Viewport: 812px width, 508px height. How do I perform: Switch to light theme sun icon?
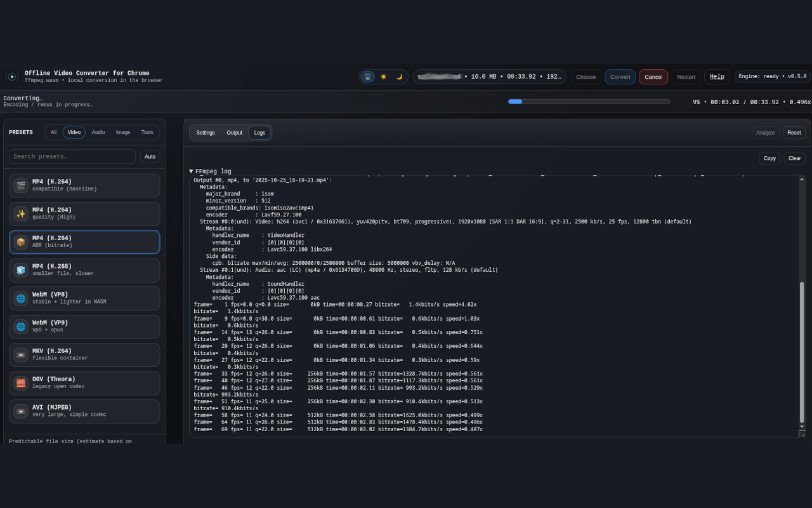(383, 77)
